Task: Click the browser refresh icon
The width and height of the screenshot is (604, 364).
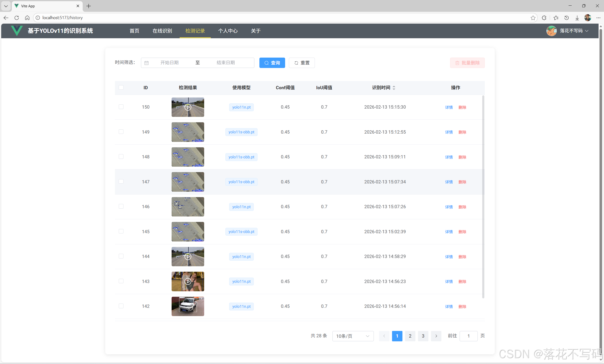Action: click(17, 18)
